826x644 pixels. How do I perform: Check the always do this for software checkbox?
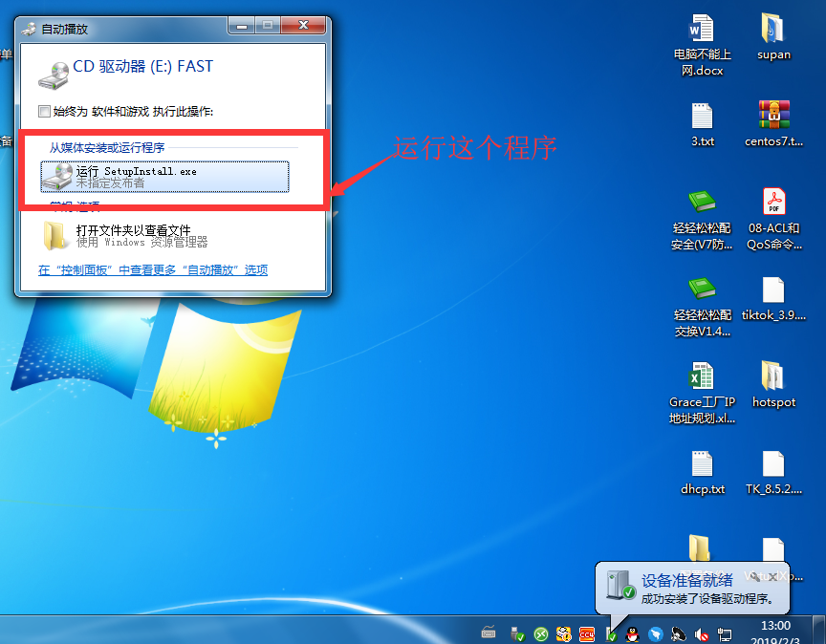(x=44, y=111)
